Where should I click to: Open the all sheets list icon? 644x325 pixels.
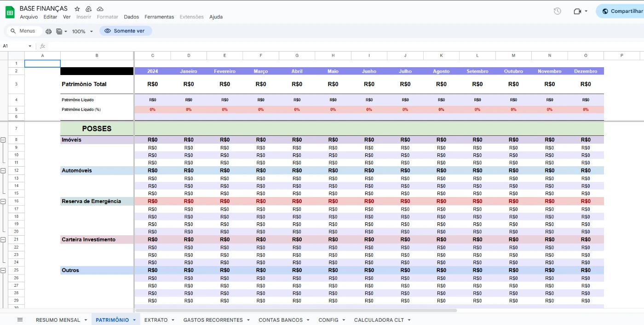(x=20, y=320)
